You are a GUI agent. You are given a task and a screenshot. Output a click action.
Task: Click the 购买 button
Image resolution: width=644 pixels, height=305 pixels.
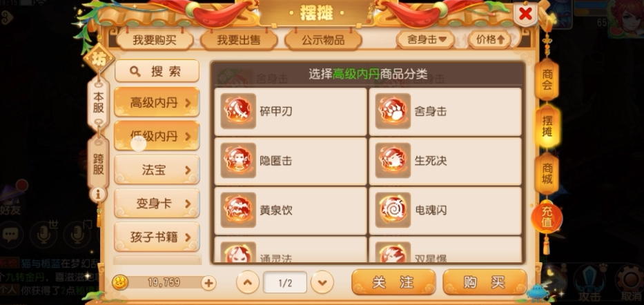[485, 282]
